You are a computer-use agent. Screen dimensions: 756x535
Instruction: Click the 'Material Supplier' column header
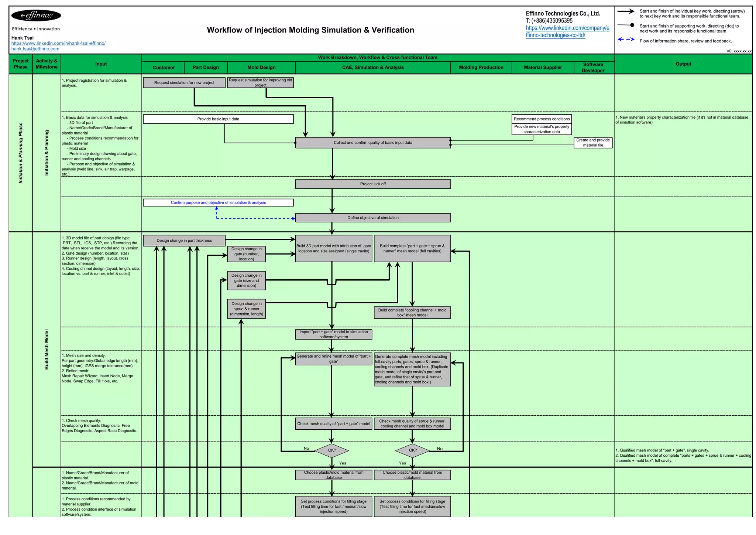pos(543,67)
